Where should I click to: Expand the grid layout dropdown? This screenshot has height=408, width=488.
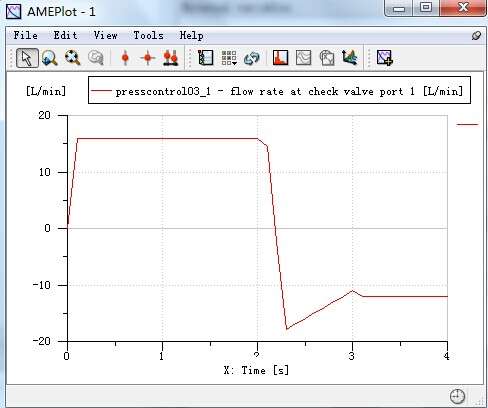click(x=229, y=58)
